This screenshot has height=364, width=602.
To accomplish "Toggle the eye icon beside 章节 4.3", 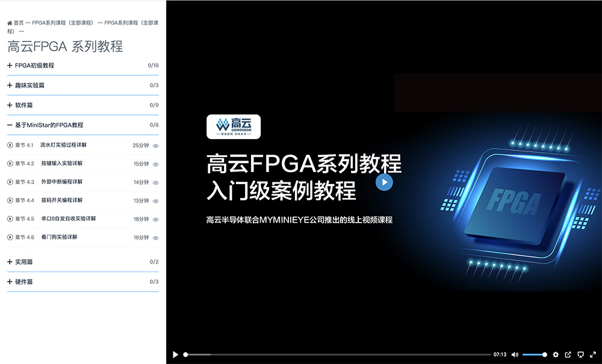I will (x=155, y=182).
